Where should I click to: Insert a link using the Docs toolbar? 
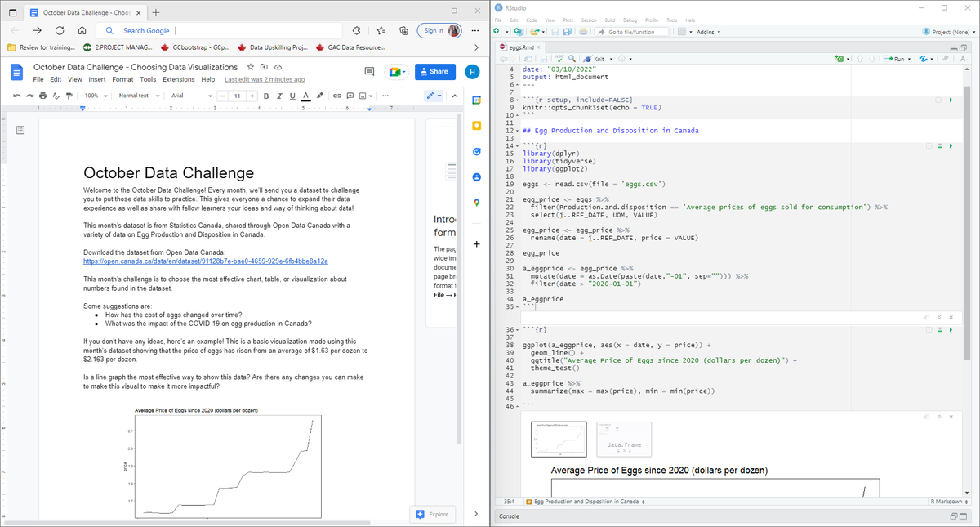click(336, 96)
